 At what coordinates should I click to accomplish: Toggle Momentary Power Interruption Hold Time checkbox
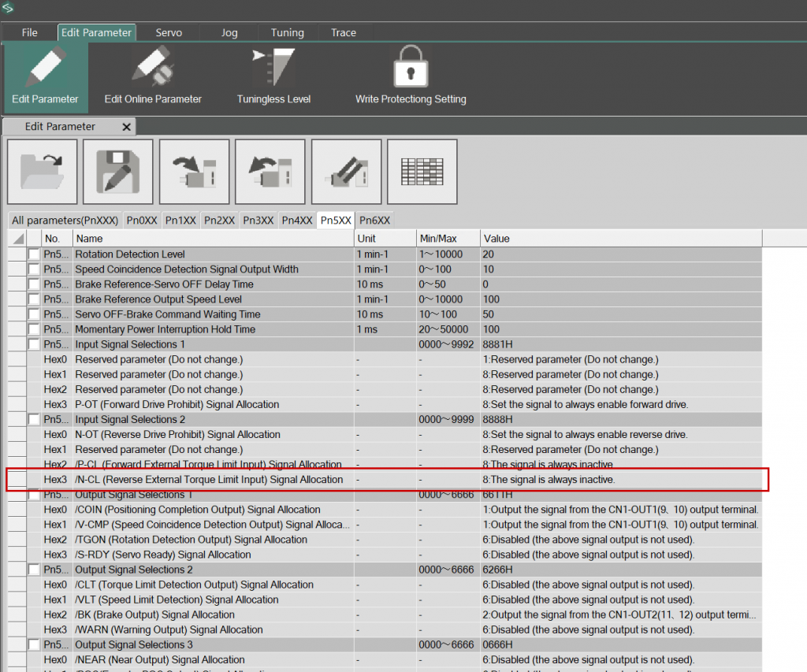click(x=34, y=329)
